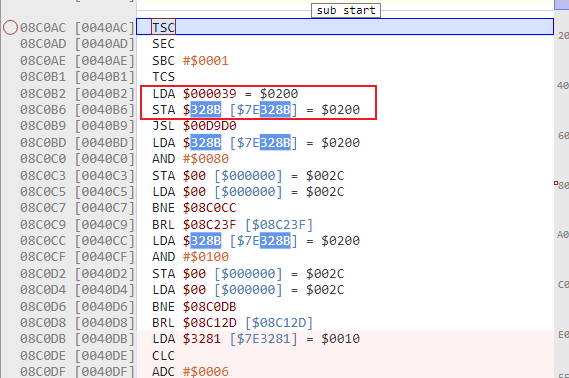Click address 08C0B2 in the margin
Image resolution: width=569 pixels, height=378 pixels.
[x=43, y=94]
